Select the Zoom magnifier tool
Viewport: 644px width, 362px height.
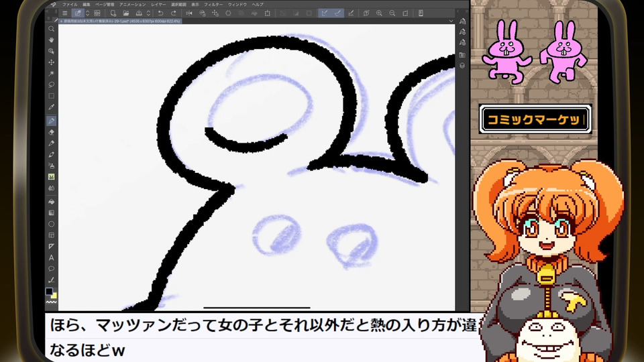[x=52, y=29]
